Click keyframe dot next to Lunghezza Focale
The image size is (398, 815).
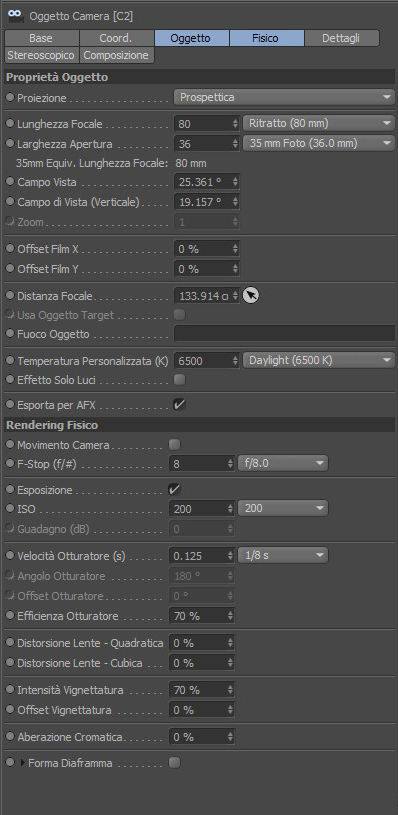[x=10, y=124]
